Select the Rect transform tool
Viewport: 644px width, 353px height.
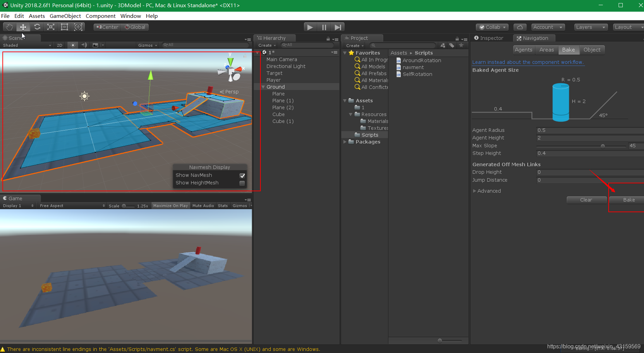pos(64,27)
